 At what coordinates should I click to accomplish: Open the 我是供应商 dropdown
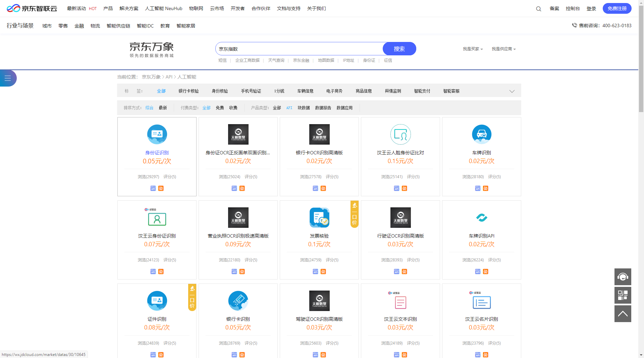click(x=504, y=49)
